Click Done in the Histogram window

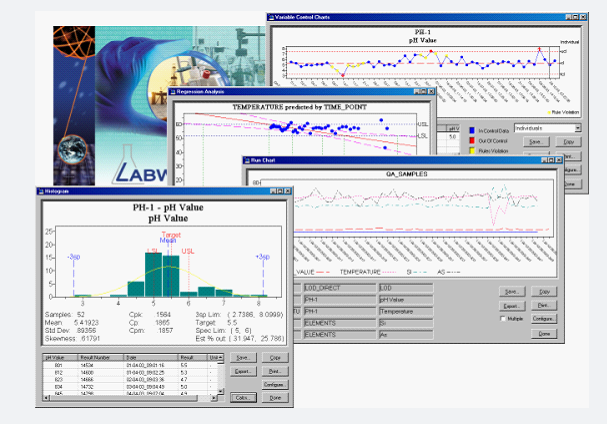click(x=275, y=398)
